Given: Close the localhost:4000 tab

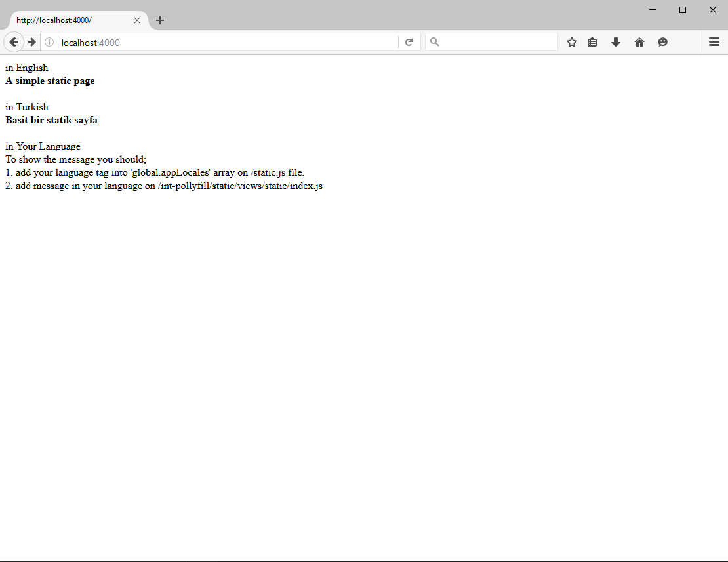Looking at the screenshot, I should point(137,20).
